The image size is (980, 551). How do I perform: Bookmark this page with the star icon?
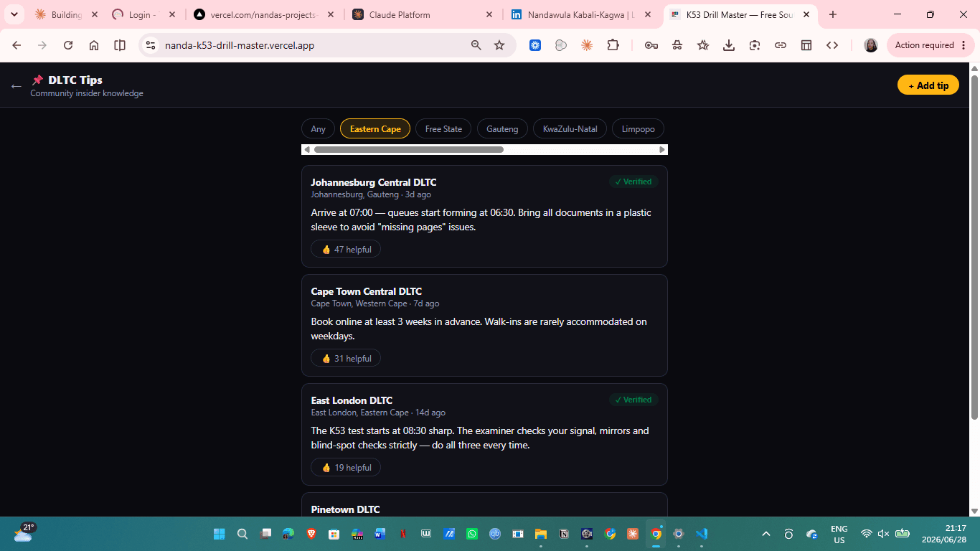pyautogui.click(x=499, y=45)
